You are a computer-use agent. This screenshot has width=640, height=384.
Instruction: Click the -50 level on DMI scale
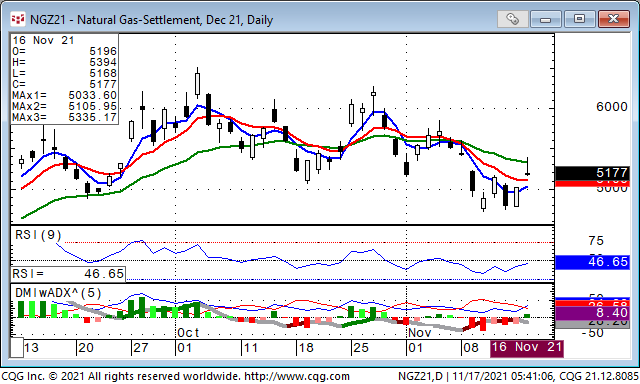point(592,333)
